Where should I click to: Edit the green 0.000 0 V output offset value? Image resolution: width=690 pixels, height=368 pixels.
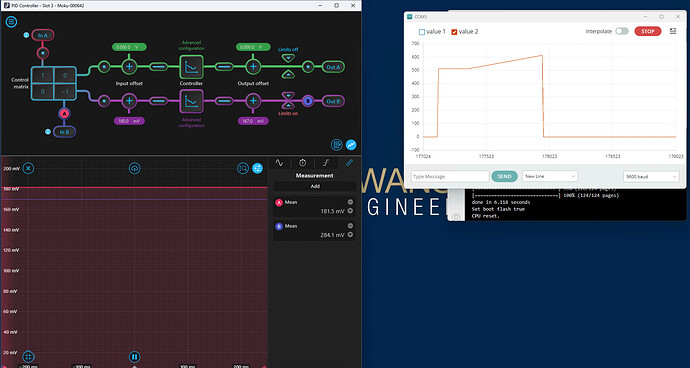(253, 47)
